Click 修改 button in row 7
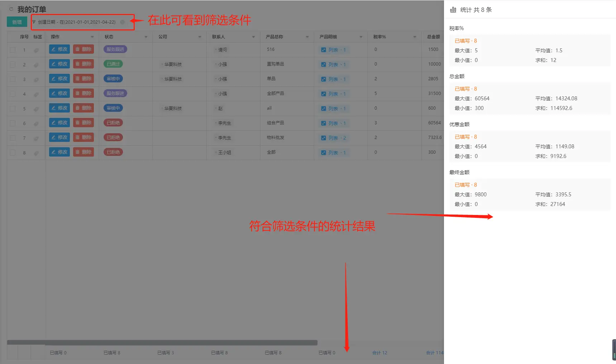 point(59,138)
